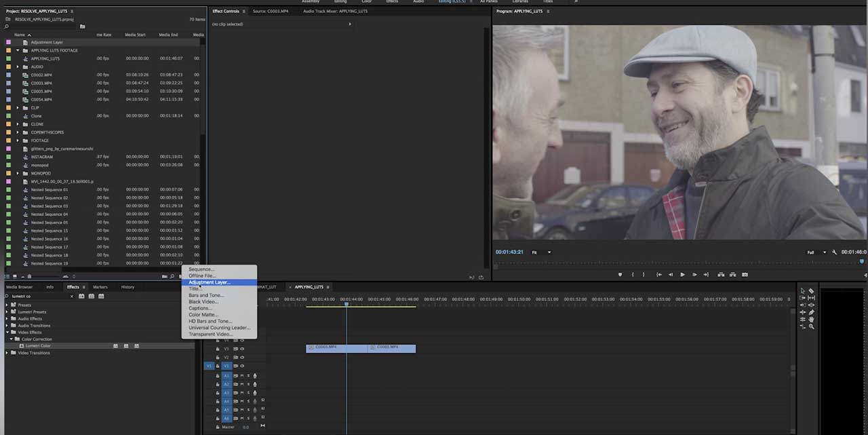The height and width of the screenshot is (435, 868).
Task: Select the Track Select Forward tool
Action: coord(802,298)
